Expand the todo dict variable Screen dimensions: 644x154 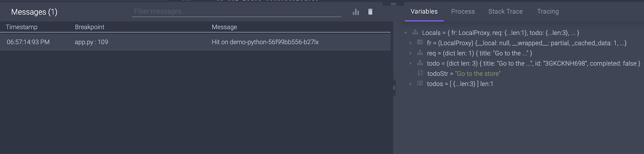tap(411, 64)
